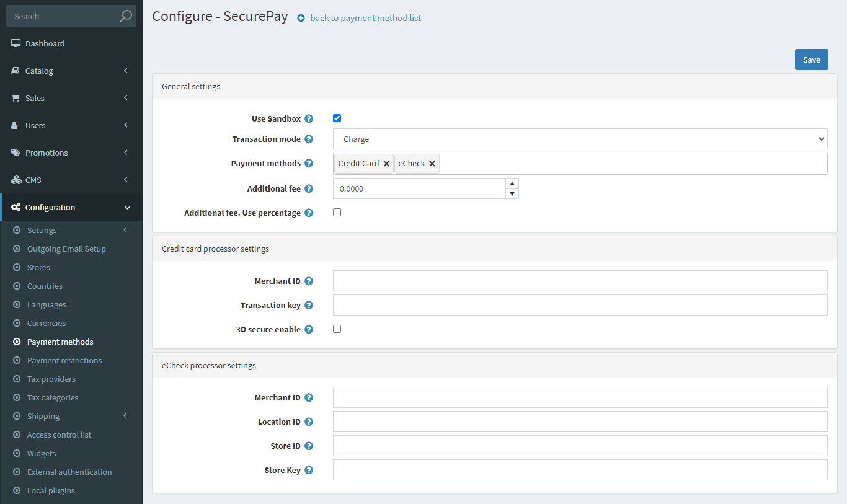This screenshot has width=847, height=504.
Task: Show help for Payment methods field
Action: tap(309, 163)
